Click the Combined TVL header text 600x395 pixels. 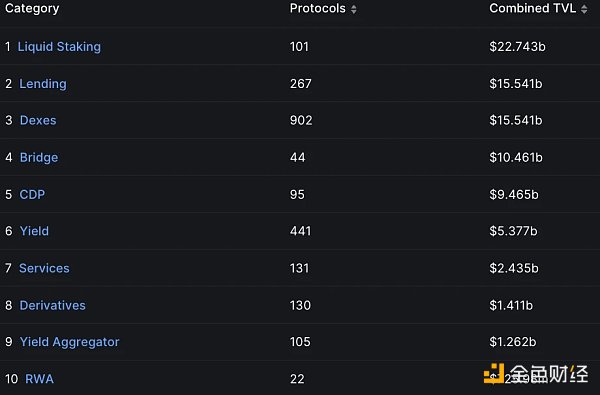click(x=532, y=8)
